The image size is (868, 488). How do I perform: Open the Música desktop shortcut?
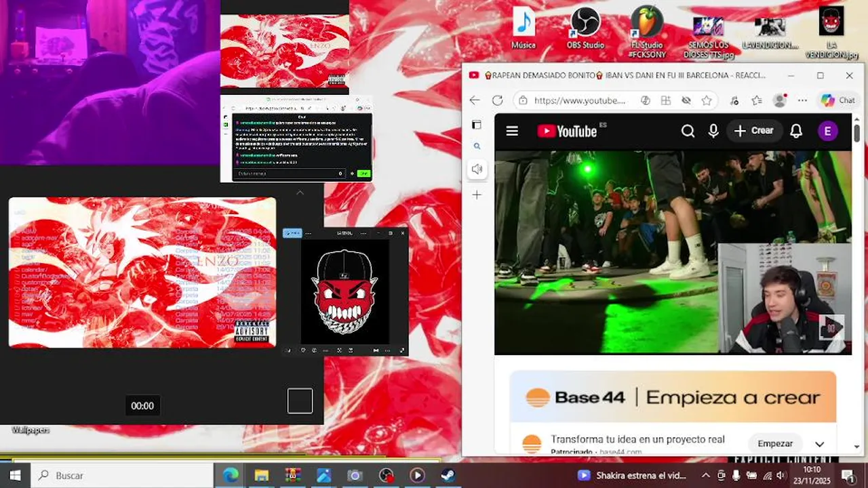523,28
